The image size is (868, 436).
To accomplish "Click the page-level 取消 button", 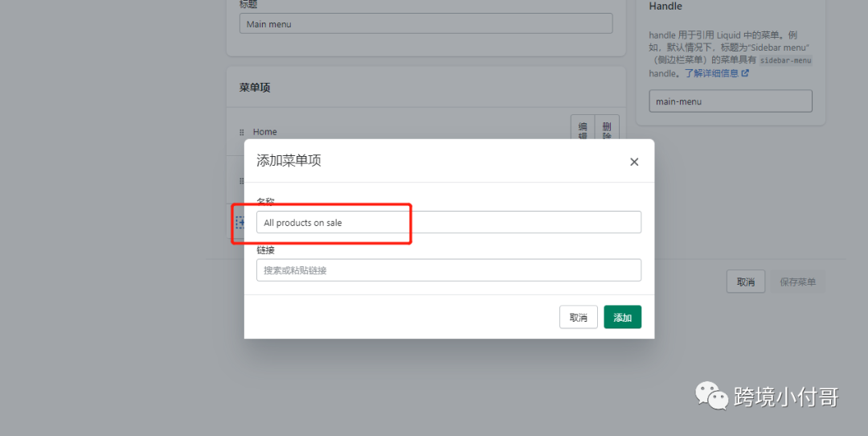I will (x=746, y=282).
